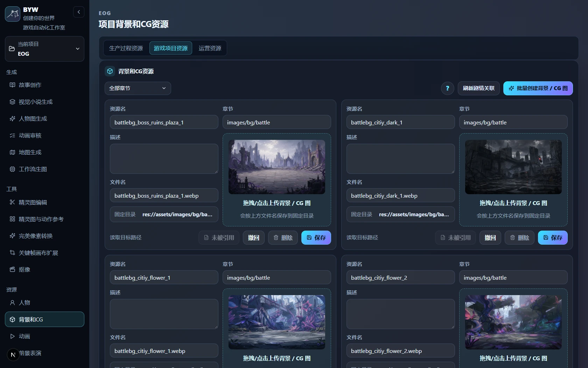Go to 人物 resources
This screenshot has height=368, width=588.
tap(44, 302)
